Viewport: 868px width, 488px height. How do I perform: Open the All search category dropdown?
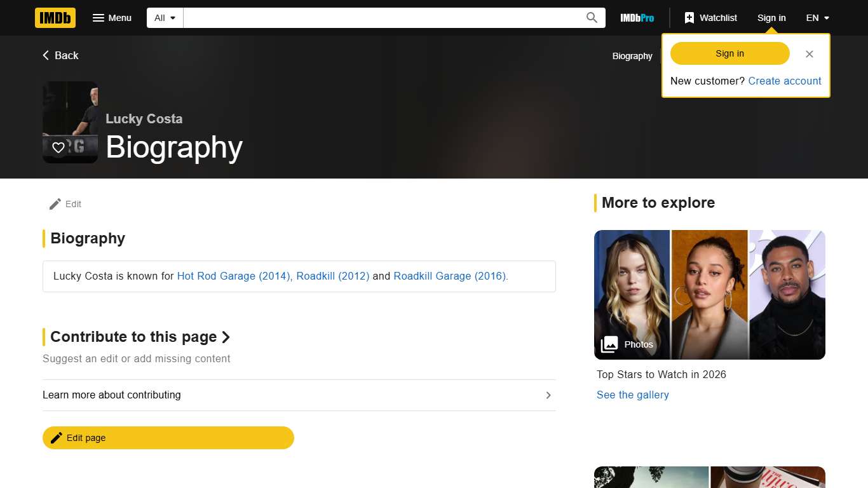coord(164,18)
